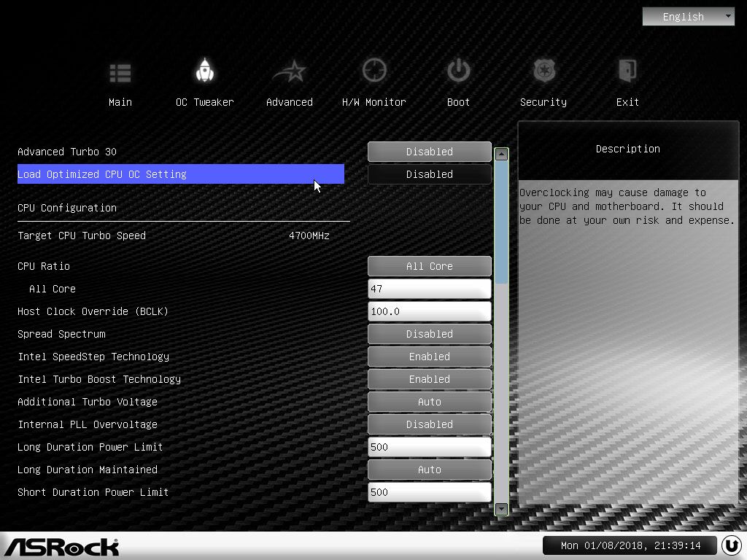Select the Host Clock Override (BCLK) label
747x560 pixels.
pos(93,311)
